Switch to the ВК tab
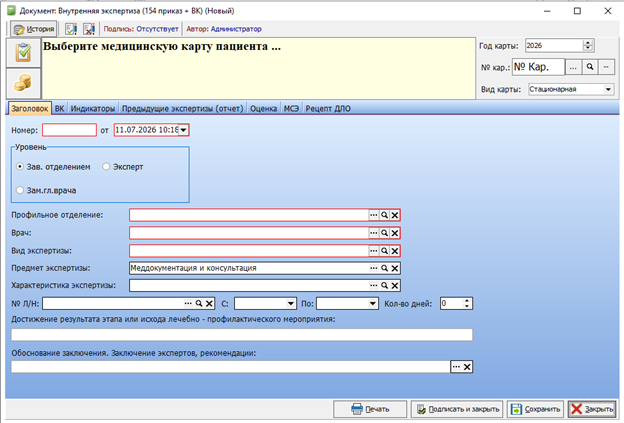Image resolution: width=624 pixels, height=423 pixels. (59, 108)
